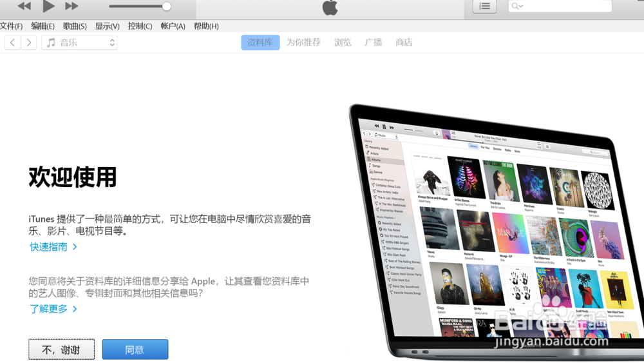Open the 音乐 media type dropdown

(x=80, y=43)
